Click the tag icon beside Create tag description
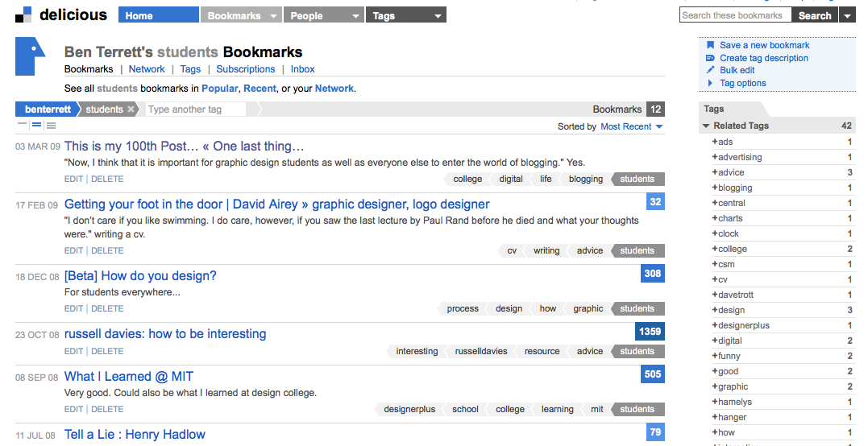The height and width of the screenshot is (446, 868). [710, 58]
